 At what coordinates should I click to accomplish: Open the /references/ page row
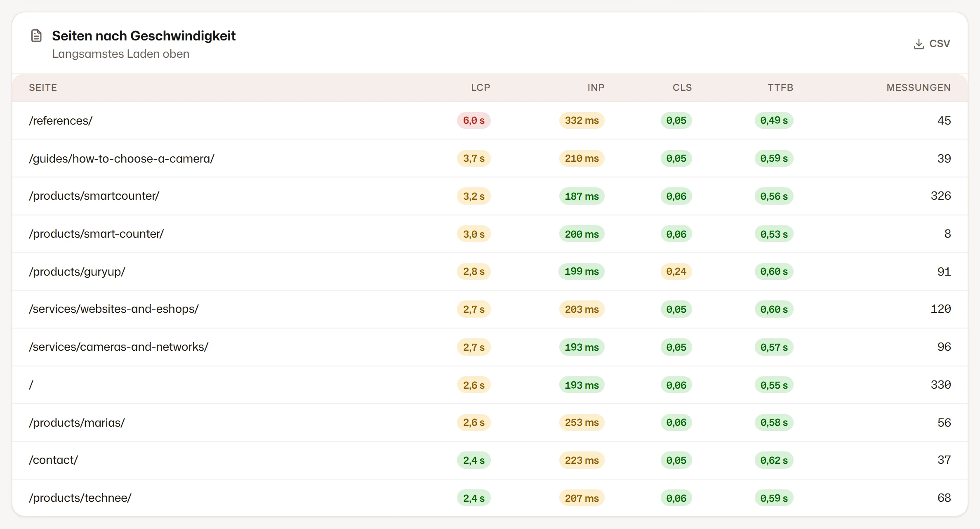[490, 120]
